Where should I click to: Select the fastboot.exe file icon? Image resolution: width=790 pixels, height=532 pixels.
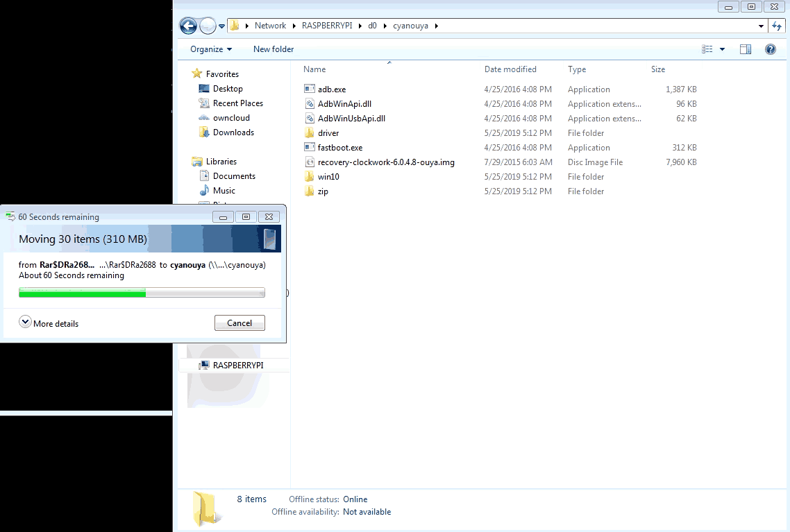point(310,148)
